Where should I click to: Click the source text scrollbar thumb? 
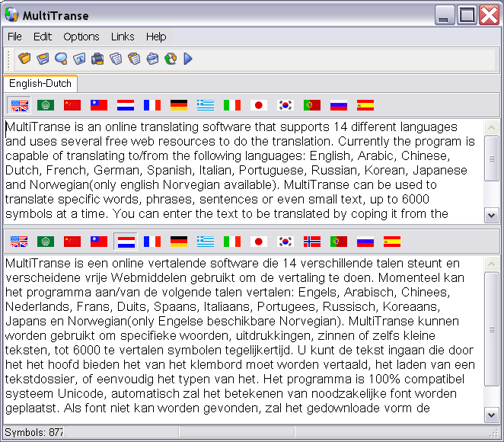tap(491, 159)
